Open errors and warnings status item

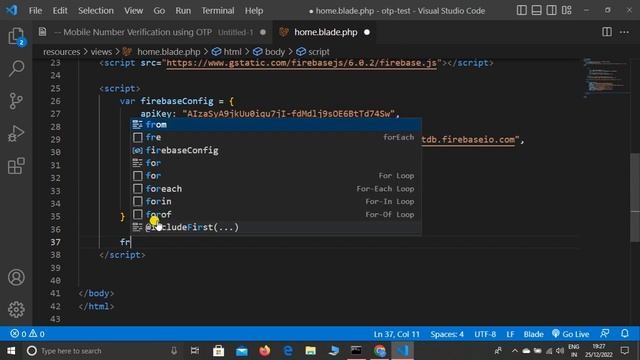[27, 334]
